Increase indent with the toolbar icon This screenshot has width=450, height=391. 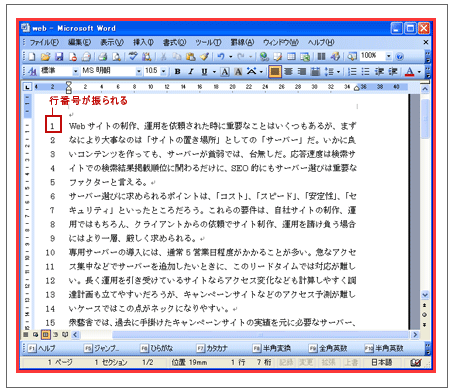point(393,71)
